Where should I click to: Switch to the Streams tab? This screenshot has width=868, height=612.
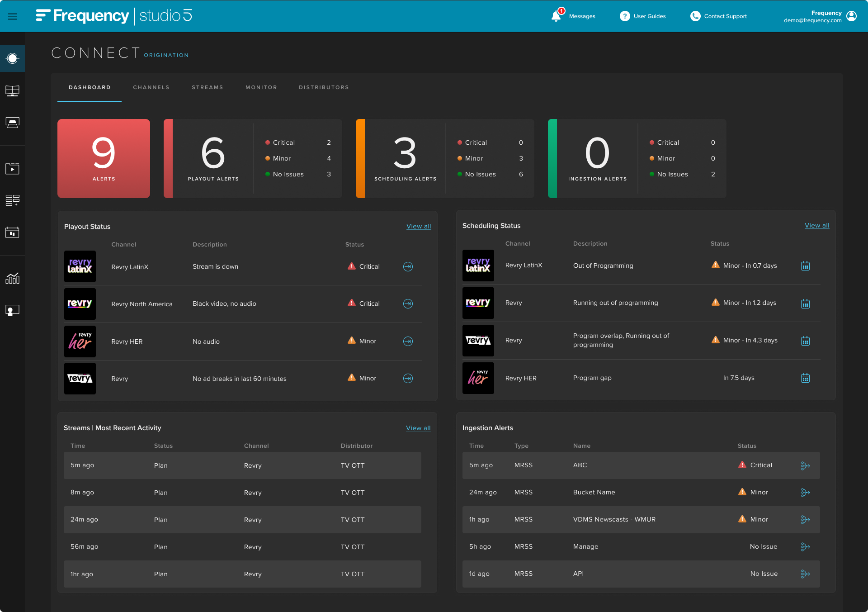pyautogui.click(x=208, y=87)
